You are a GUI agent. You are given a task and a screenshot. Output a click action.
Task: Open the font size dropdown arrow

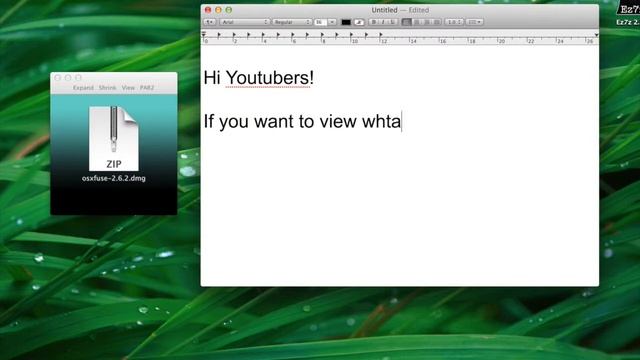pos(332,22)
